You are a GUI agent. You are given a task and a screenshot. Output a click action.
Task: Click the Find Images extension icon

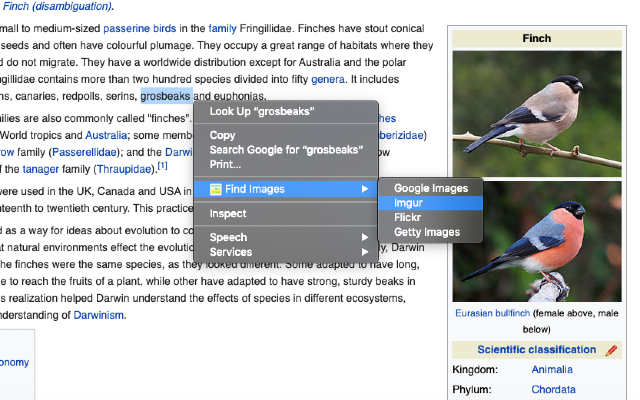(215, 189)
